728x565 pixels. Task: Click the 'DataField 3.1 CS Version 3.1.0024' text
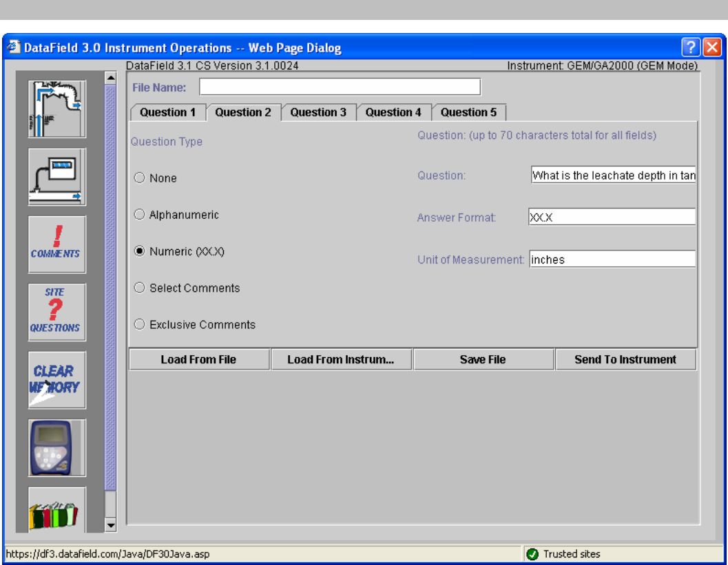[x=212, y=65]
